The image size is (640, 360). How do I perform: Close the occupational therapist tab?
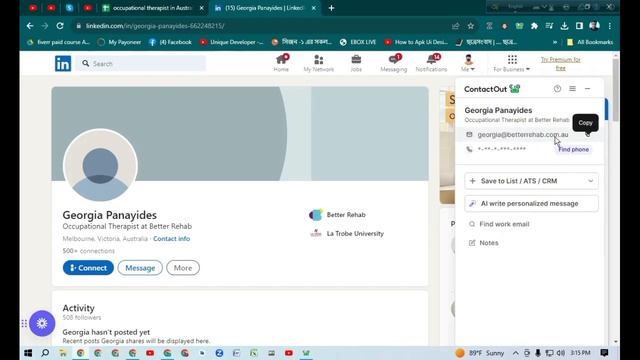(201, 8)
